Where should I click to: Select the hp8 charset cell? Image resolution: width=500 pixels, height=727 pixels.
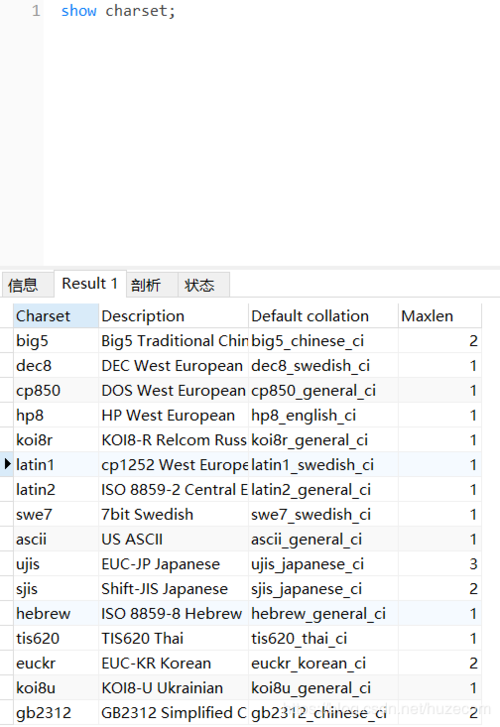pyautogui.click(x=56, y=415)
